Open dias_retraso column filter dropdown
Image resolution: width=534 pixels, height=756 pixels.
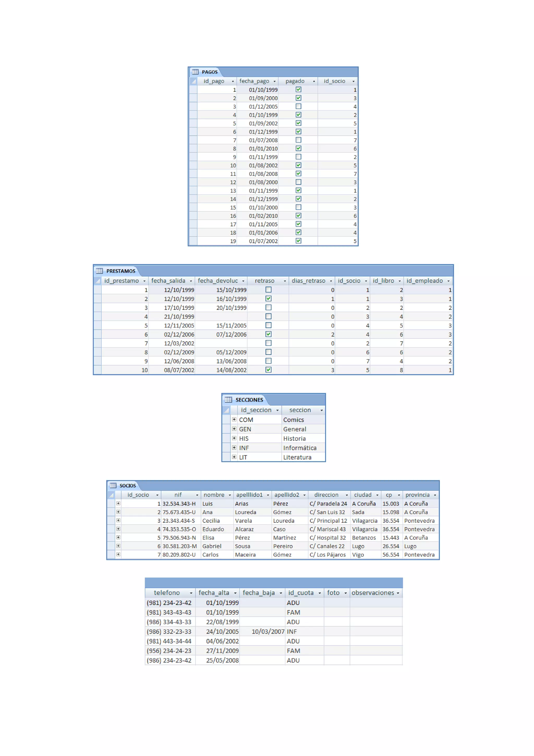(x=331, y=281)
